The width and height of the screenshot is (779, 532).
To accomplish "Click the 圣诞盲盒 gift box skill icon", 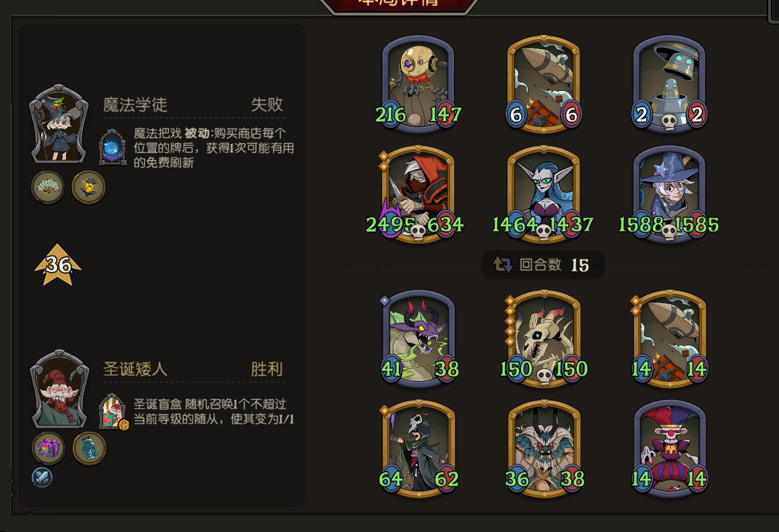I will point(113,411).
